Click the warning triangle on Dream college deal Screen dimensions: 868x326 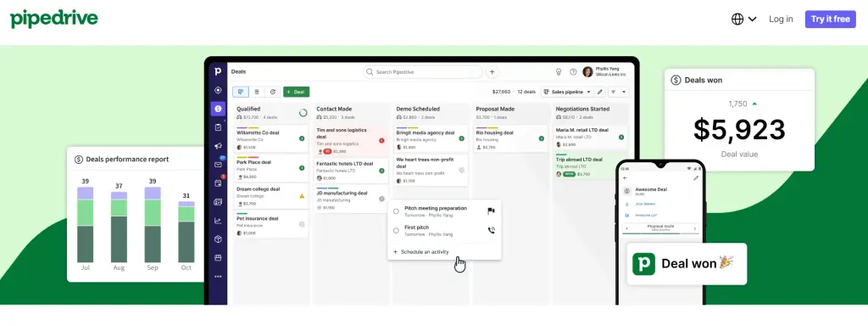[x=302, y=196]
